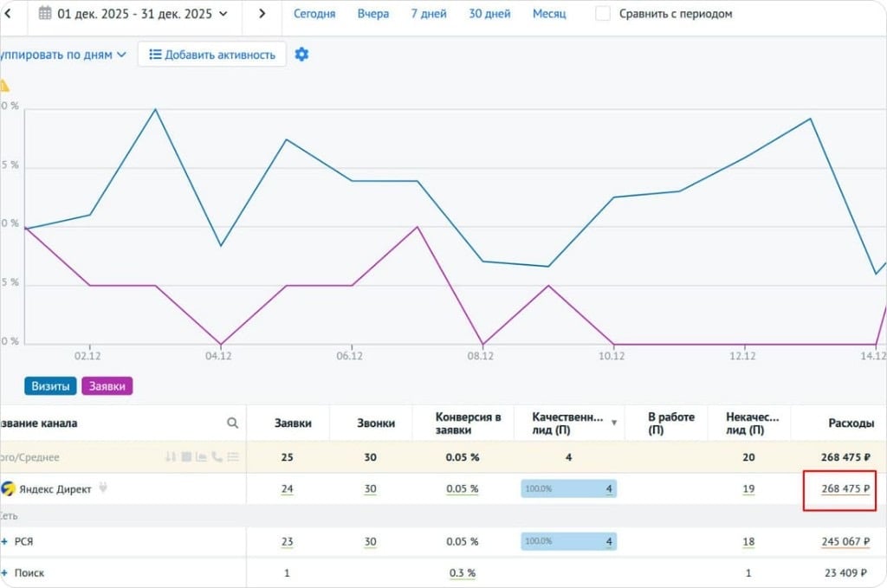Click the plug icon beside Яндекс Директ
This screenshot has height=588, width=887.
tap(102, 488)
